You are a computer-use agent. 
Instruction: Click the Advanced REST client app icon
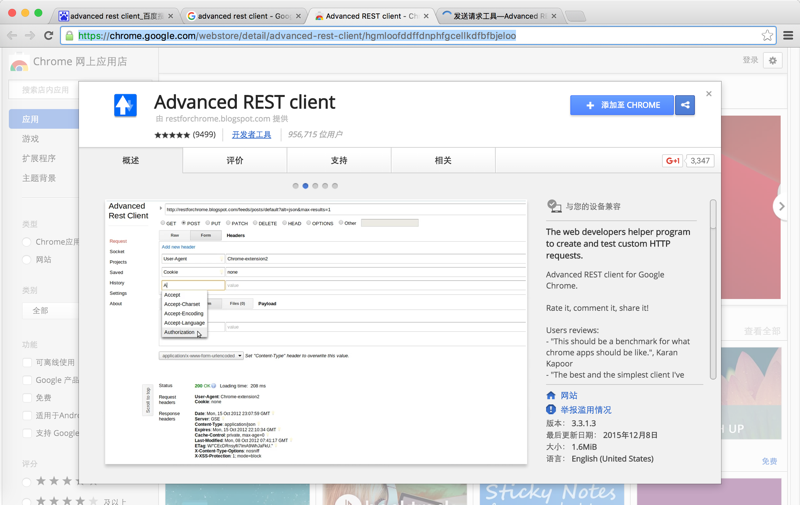125,106
